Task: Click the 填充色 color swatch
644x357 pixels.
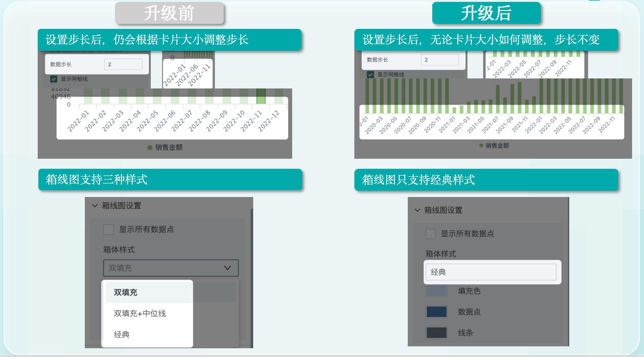Action: point(436,291)
